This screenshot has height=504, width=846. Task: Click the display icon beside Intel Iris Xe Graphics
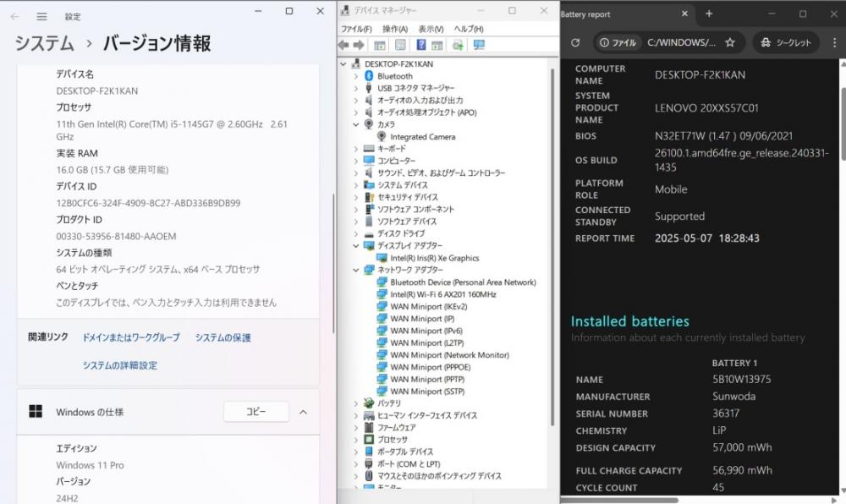382,258
